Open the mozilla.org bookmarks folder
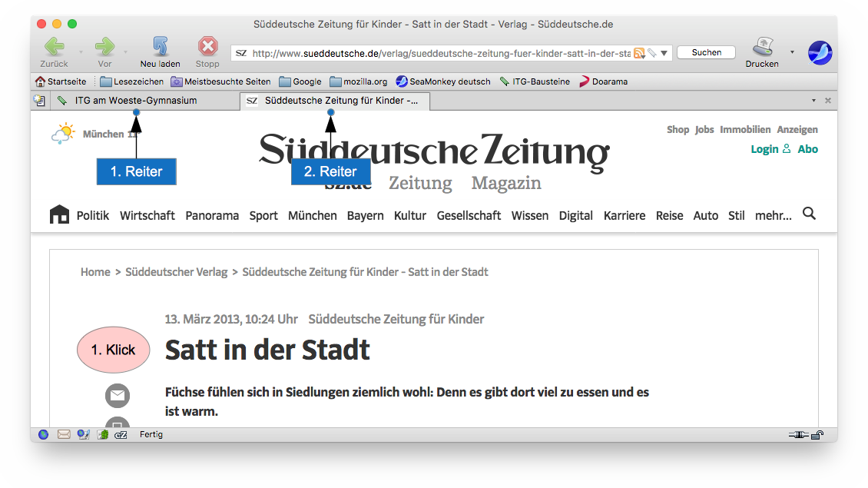 click(359, 81)
